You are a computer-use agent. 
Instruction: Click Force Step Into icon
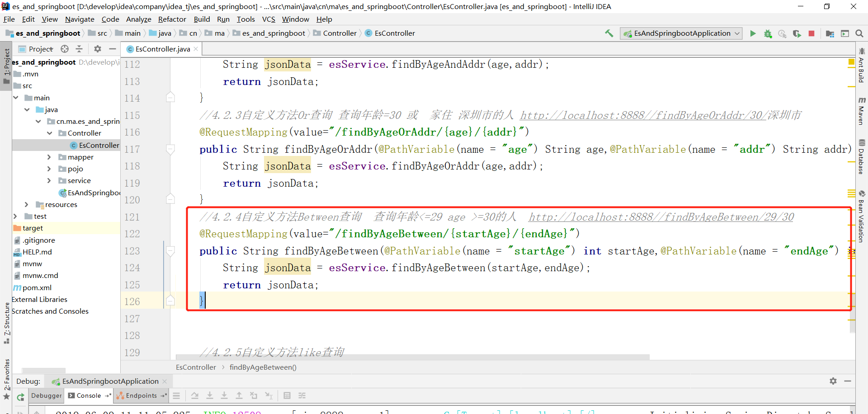click(x=224, y=395)
